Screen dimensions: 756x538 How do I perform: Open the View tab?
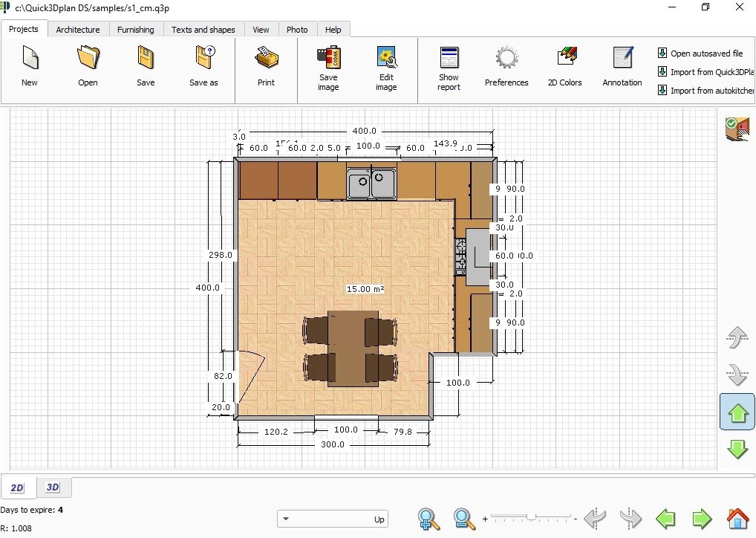(x=261, y=30)
